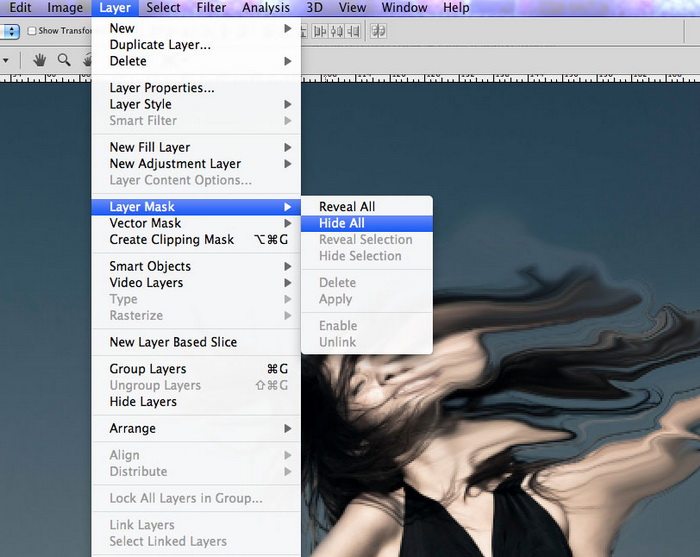
Task: Click Reveal Selection in submenu
Action: (367, 240)
